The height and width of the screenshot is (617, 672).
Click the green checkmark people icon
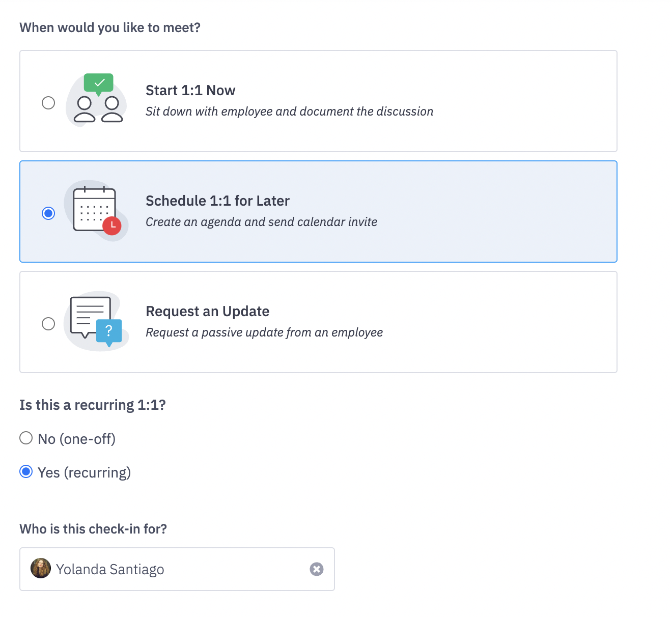pos(97,101)
